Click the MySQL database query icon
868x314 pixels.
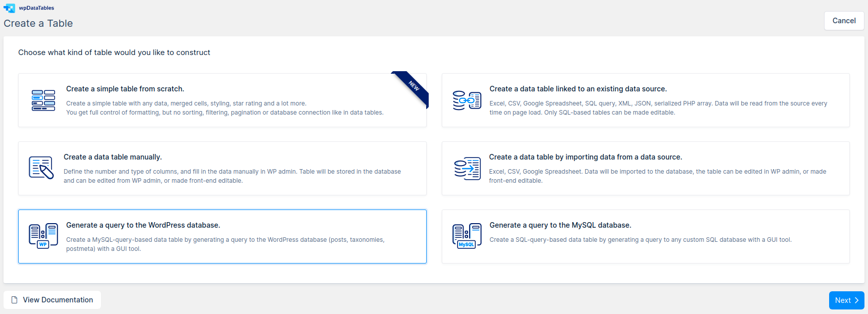(467, 236)
